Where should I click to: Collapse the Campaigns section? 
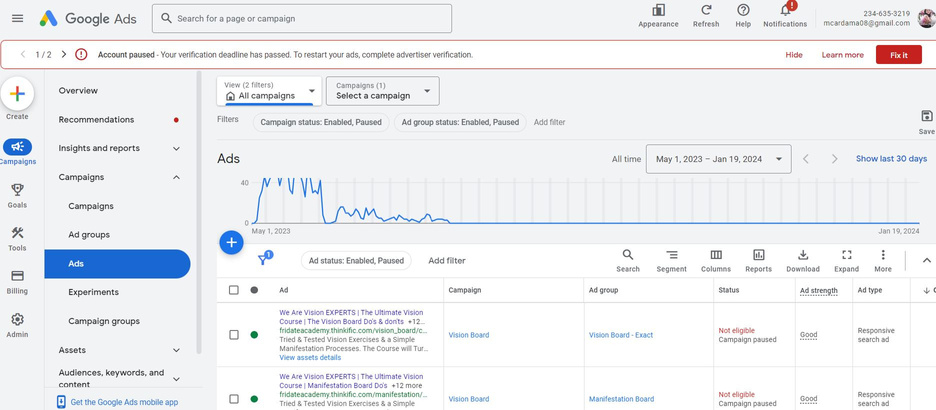(x=176, y=177)
